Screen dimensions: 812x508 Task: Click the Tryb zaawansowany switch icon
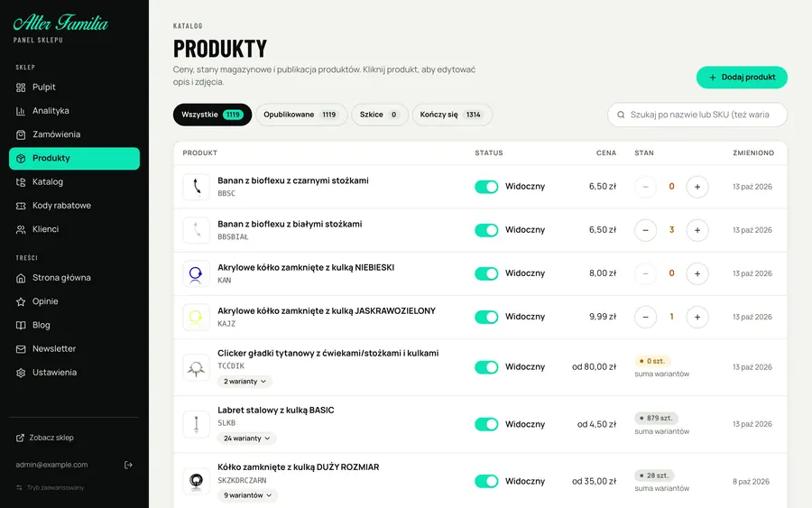[x=19, y=488]
